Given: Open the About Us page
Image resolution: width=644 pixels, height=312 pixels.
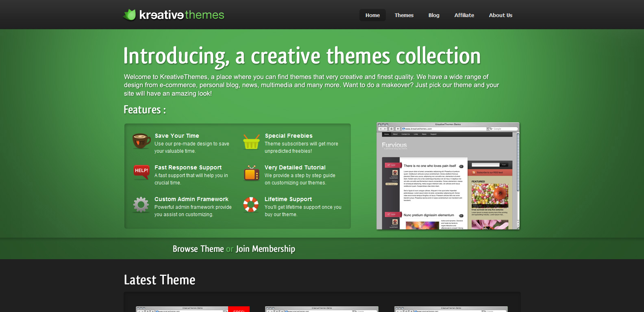Looking at the screenshot, I should (x=500, y=15).
